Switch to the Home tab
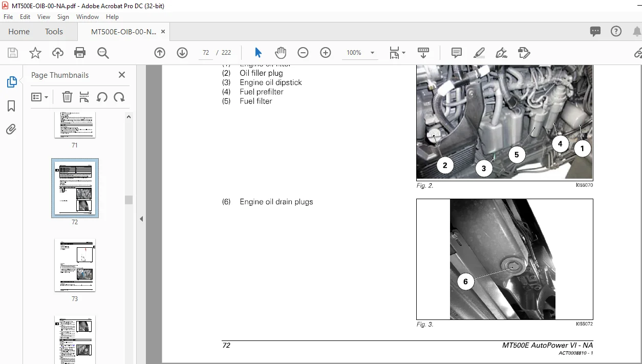 [19, 31]
